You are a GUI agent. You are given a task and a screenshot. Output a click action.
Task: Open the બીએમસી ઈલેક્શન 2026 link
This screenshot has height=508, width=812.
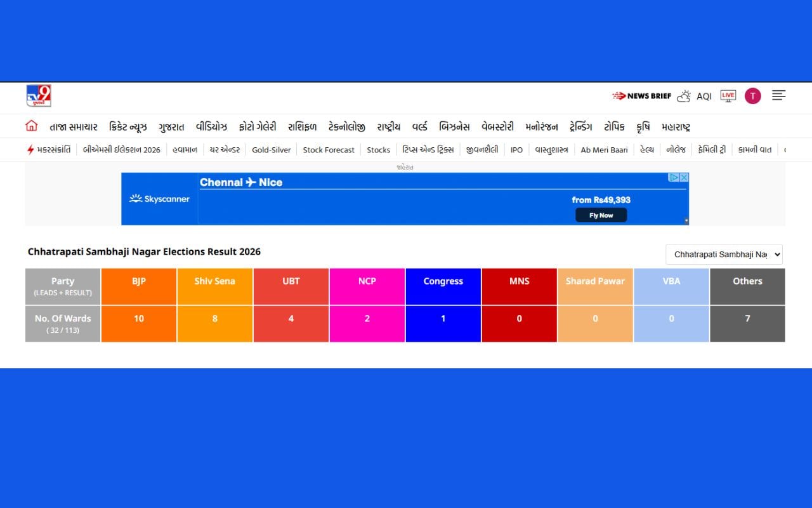(122, 150)
